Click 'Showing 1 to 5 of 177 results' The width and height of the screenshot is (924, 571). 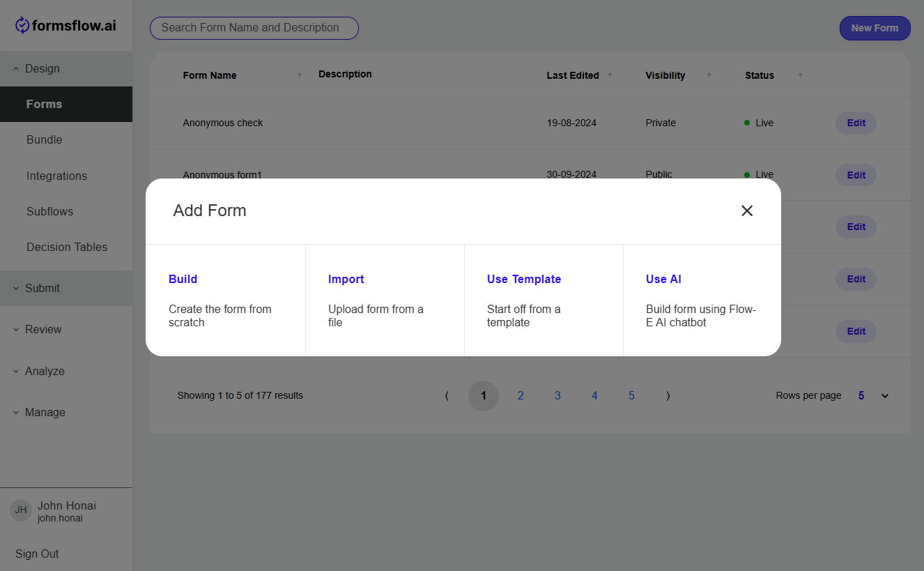click(x=240, y=395)
